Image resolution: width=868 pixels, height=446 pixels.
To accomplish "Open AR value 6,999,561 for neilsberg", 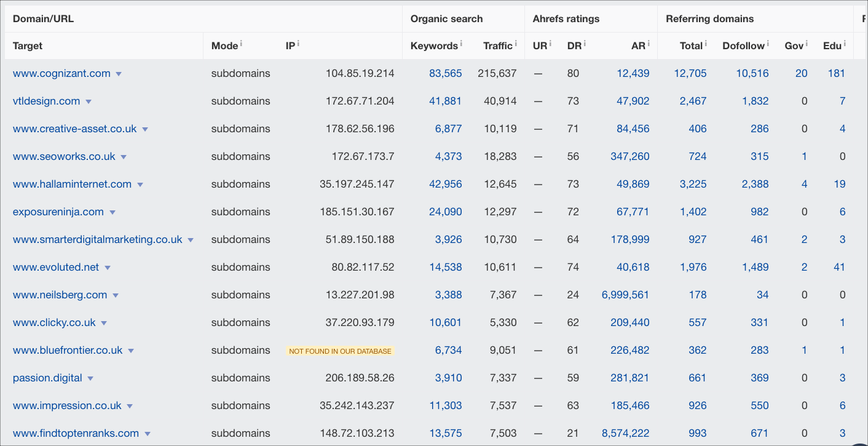I will tap(626, 295).
